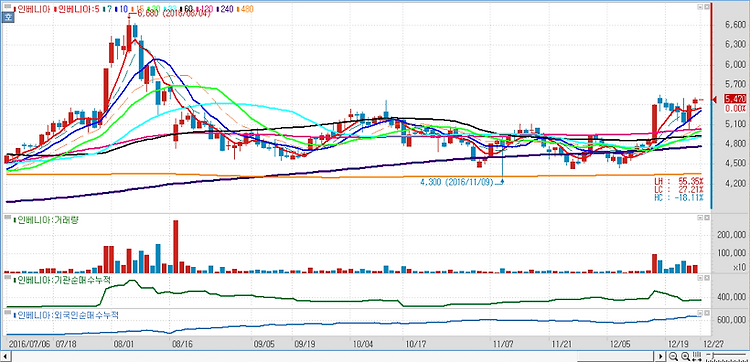The height and width of the screenshot is (362, 750).
Task: Click the low annotation 4,300 (2016/11/09)
Action: click(456, 182)
